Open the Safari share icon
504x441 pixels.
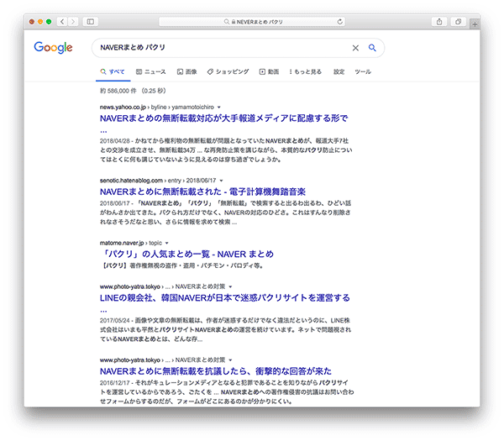point(438,21)
